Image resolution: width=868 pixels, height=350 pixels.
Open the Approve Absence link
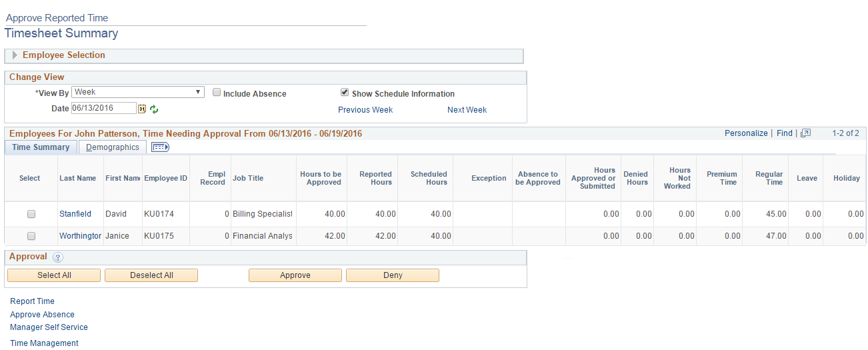(42, 315)
